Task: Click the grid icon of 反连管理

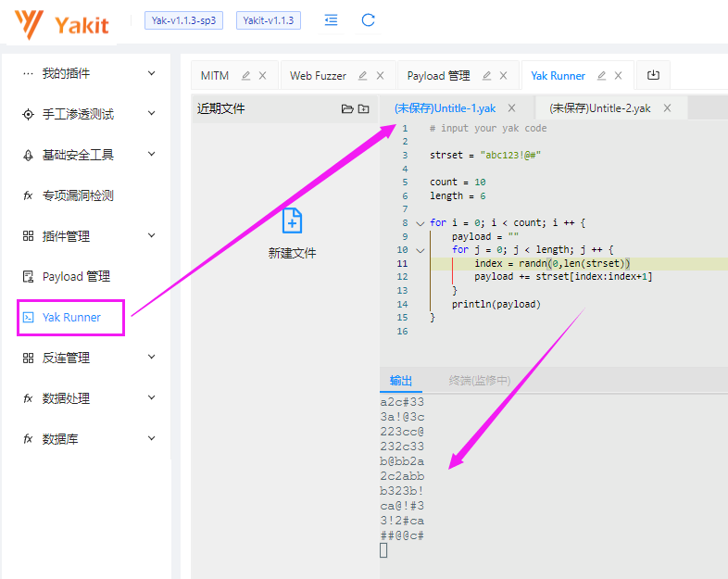Action: click(28, 358)
